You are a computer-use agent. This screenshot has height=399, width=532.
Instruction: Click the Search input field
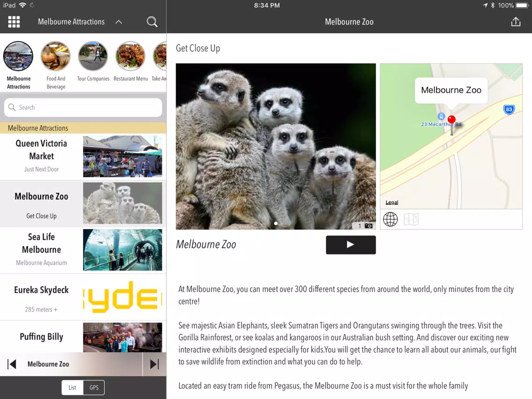click(x=83, y=108)
